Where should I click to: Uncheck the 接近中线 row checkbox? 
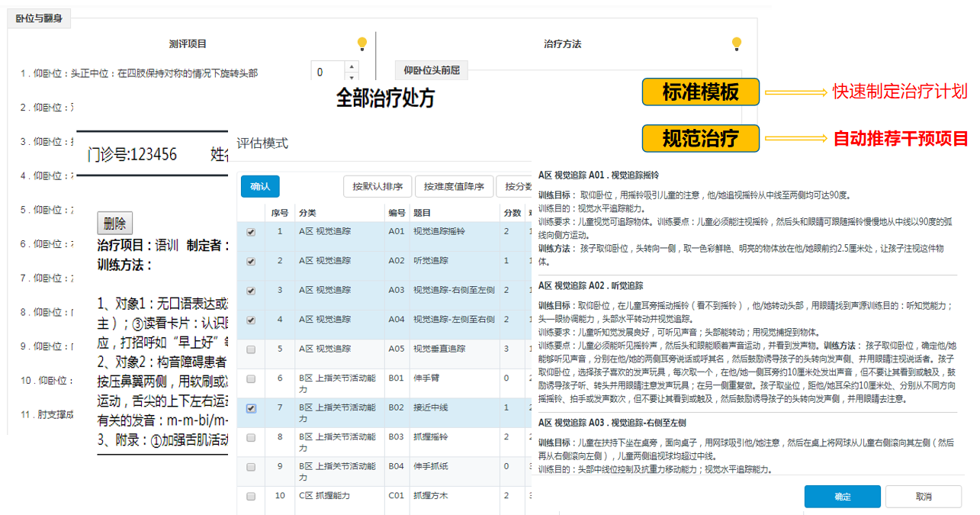click(x=251, y=408)
